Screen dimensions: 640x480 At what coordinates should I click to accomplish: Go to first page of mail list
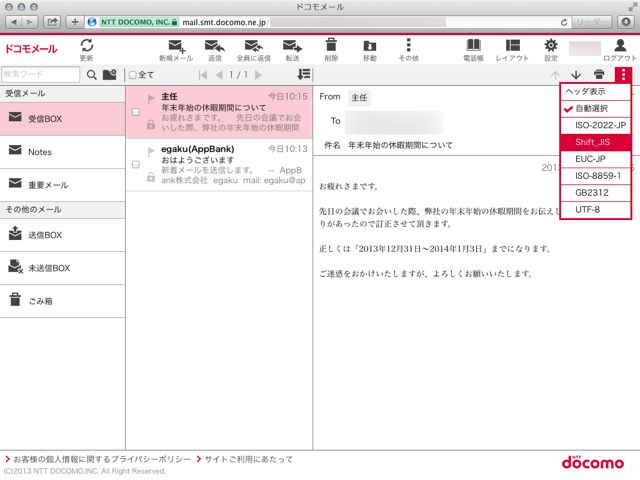[202, 75]
